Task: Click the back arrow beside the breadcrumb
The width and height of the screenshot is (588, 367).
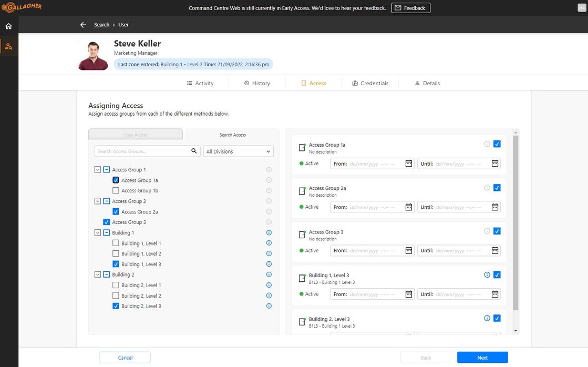Action: [x=82, y=24]
